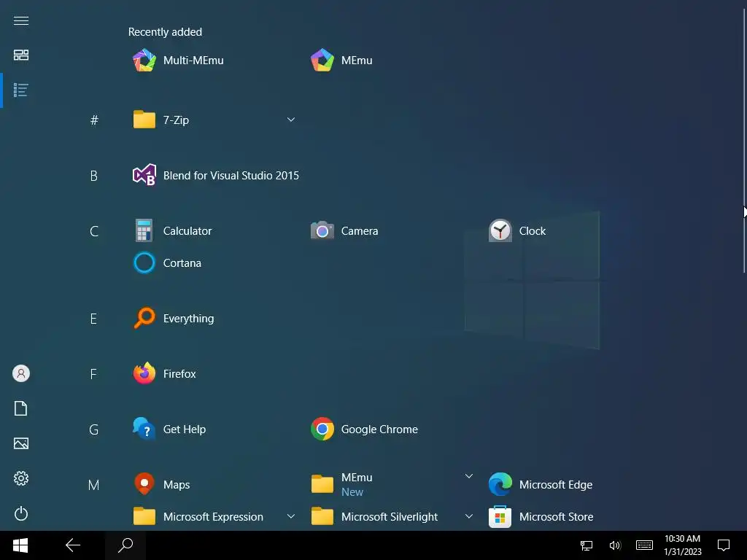This screenshot has width=747, height=560.
Task: Jump via the # letter header
Action: click(x=94, y=120)
